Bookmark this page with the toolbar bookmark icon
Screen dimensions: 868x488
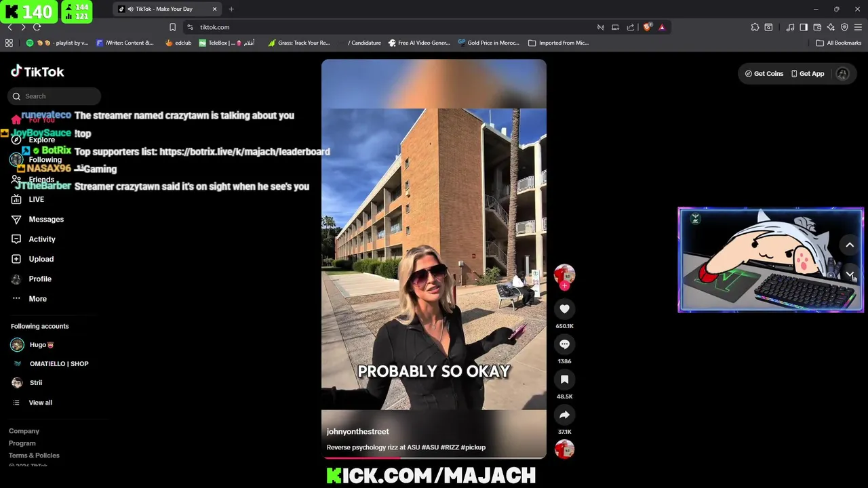tap(172, 27)
